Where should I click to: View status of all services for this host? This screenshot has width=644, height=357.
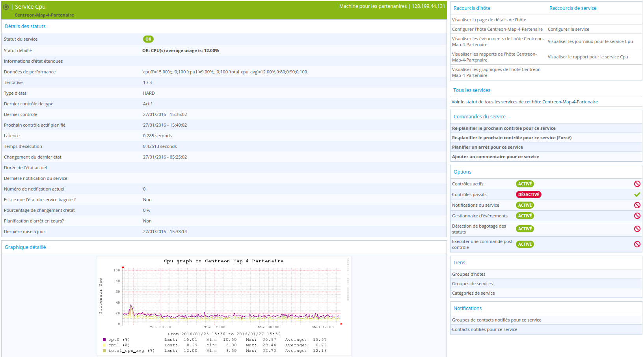tap(525, 102)
